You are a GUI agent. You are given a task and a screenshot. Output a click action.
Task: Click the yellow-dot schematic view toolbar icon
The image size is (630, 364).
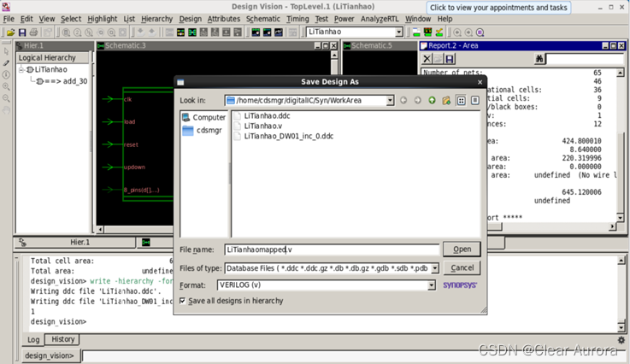181,32
